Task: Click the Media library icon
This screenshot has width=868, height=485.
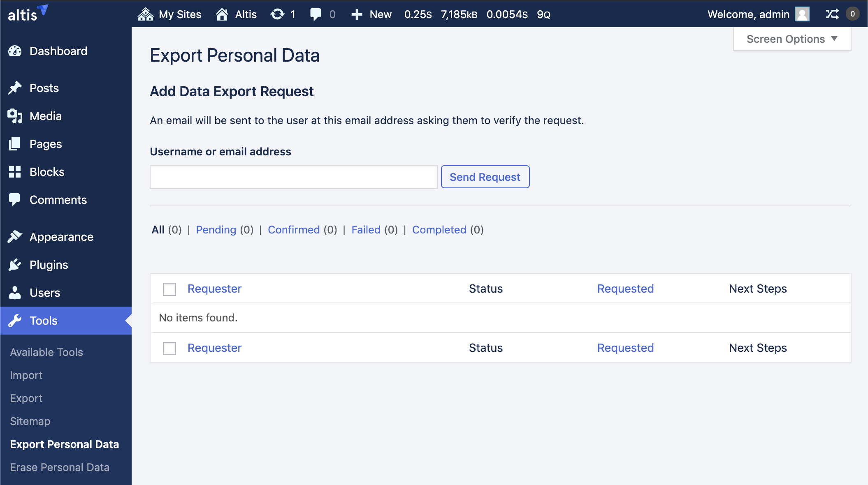Action: [15, 116]
